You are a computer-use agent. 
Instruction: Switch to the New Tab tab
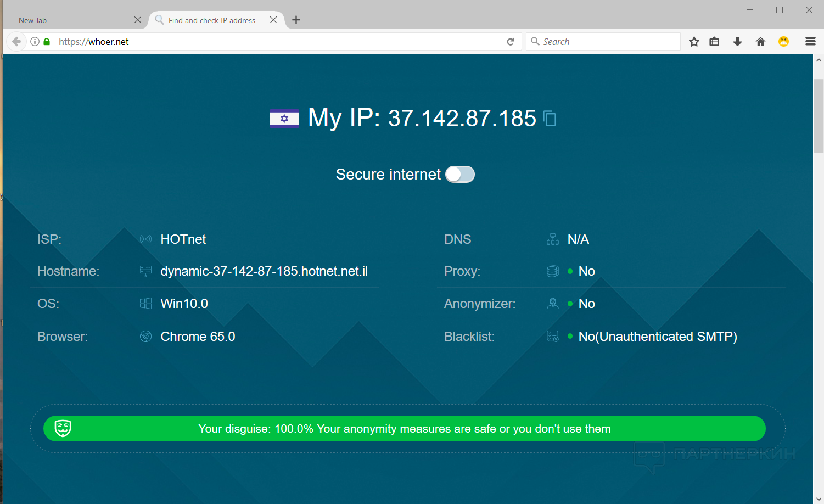click(71, 20)
